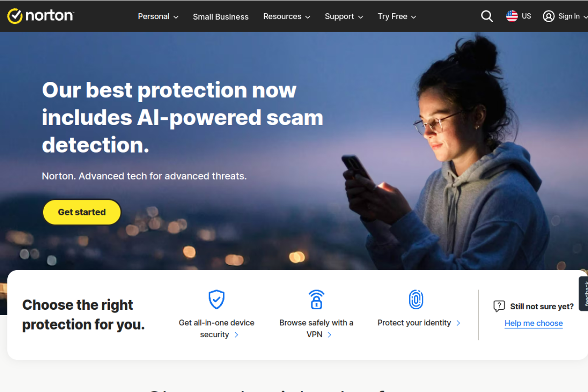The height and width of the screenshot is (392, 588).
Task: Click the identity fingerprint icon
Action: [x=416, y=300]
